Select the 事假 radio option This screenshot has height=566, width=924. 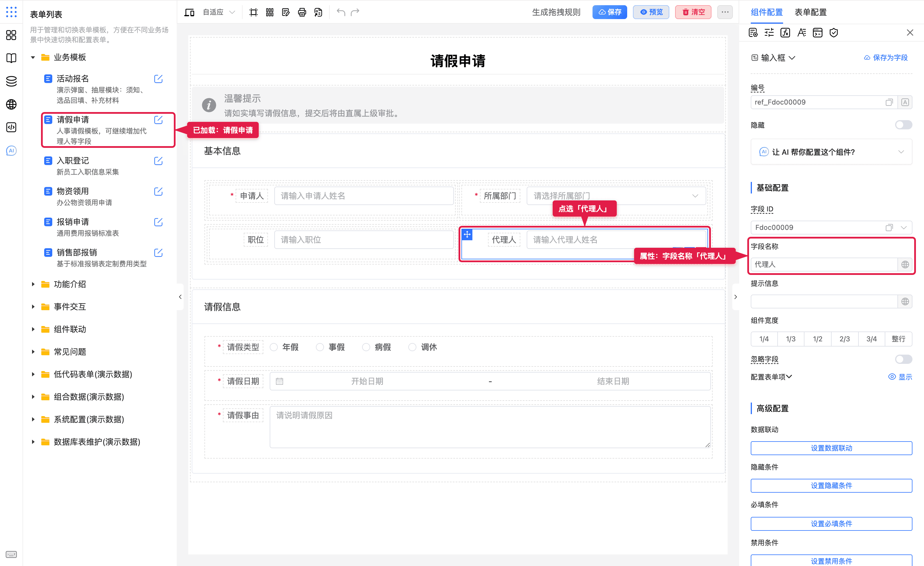(x=320, y=347)
